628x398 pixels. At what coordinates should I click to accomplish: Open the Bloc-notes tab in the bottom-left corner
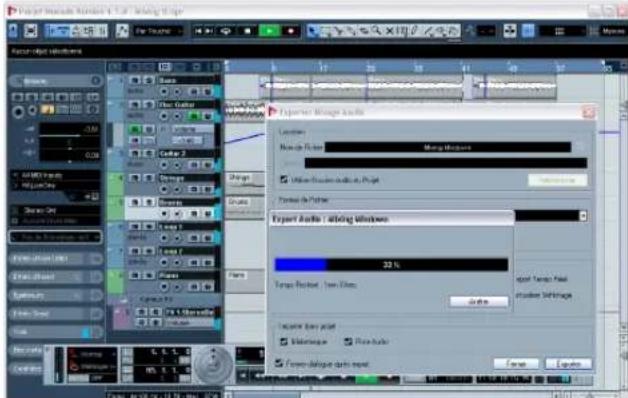tap(27, 350)
